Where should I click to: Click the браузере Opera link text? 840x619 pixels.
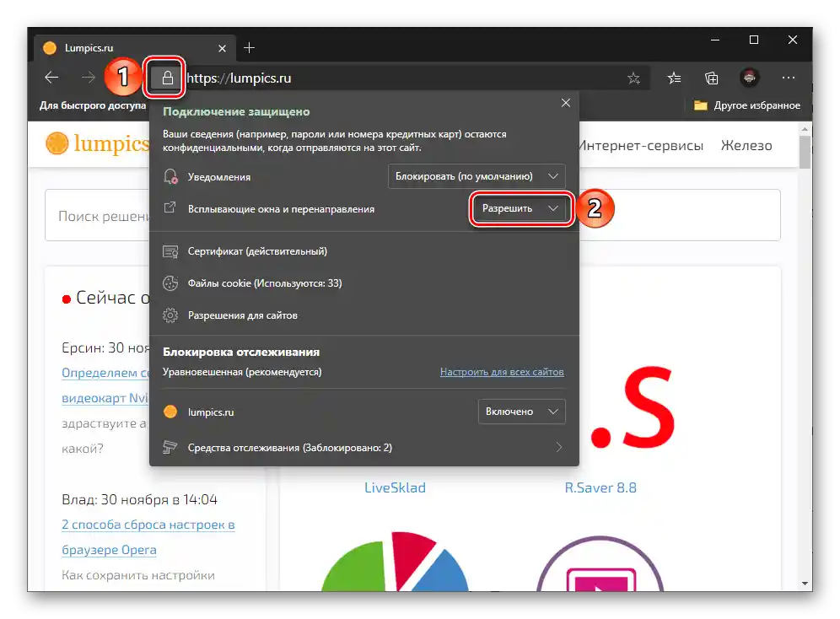click(109, 550)
